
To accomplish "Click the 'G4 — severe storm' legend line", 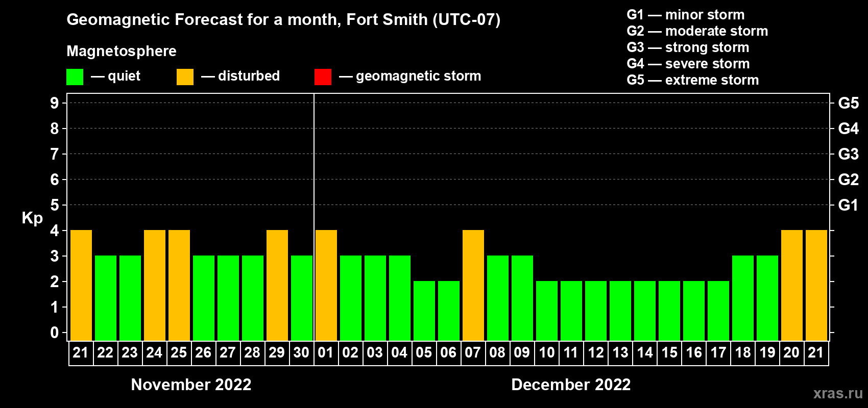I will (688, 64).
